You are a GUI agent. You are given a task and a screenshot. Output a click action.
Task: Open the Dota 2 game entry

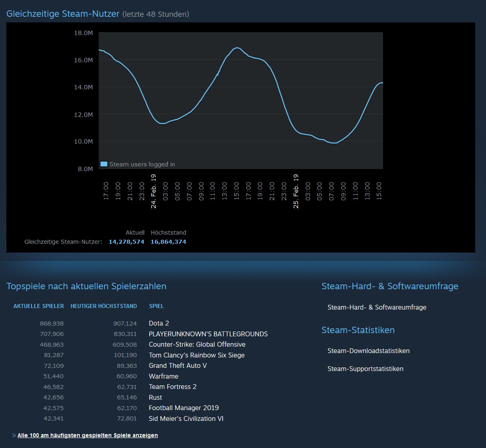pos(159,323)
